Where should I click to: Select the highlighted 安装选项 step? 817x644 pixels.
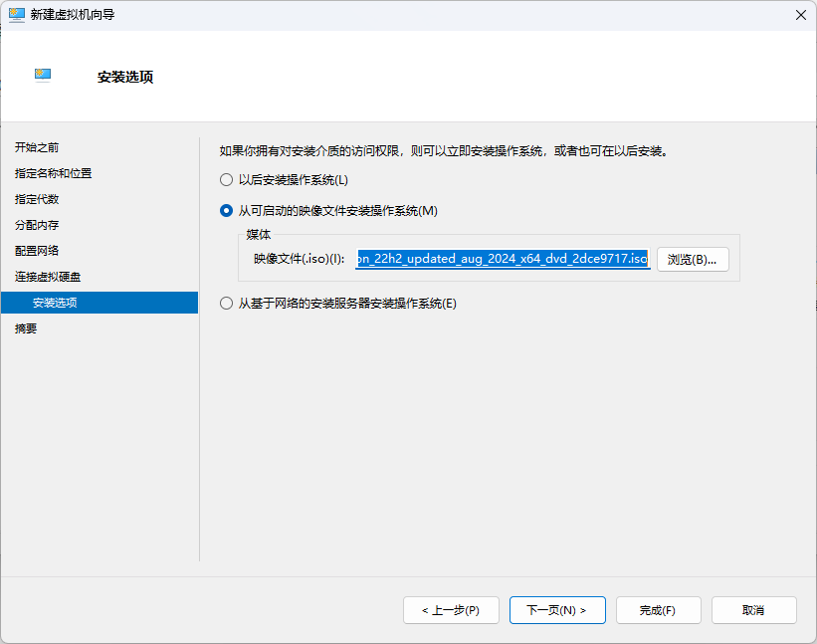coord(55,303)
